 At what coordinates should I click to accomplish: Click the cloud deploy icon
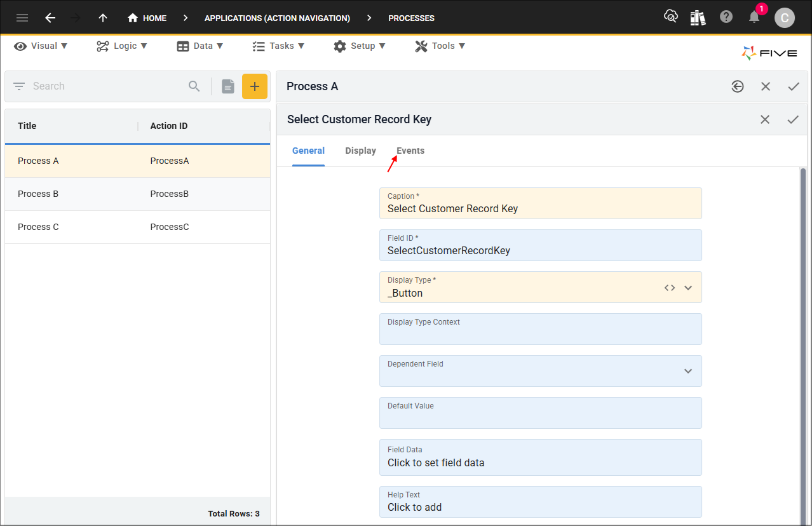670,17
